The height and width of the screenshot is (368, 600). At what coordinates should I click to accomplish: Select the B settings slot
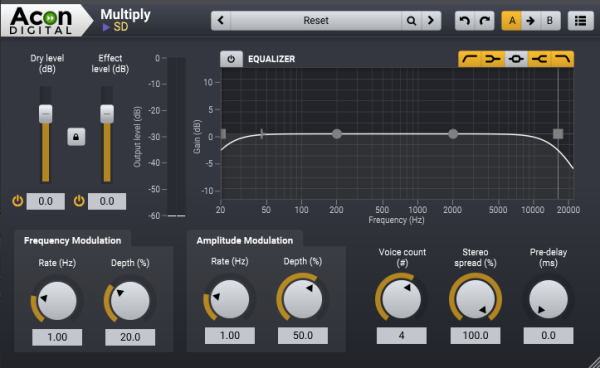coord(550,20)
